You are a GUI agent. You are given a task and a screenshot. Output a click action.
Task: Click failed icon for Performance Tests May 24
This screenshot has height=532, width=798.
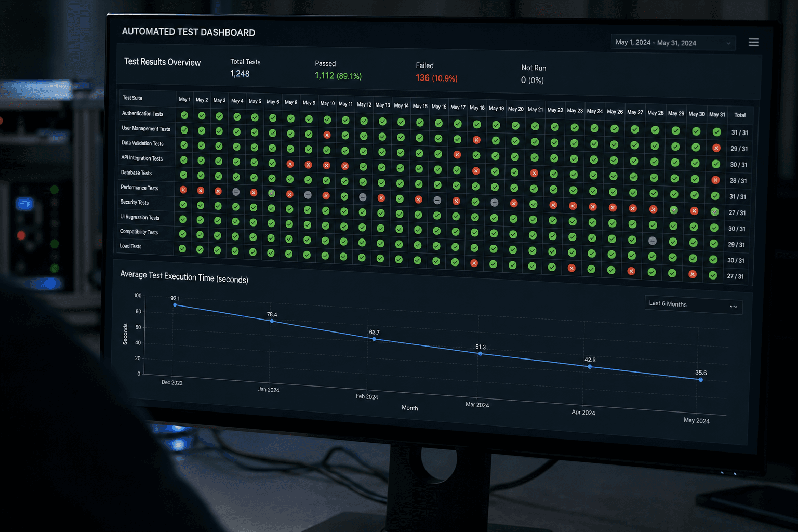coord(593,207)
